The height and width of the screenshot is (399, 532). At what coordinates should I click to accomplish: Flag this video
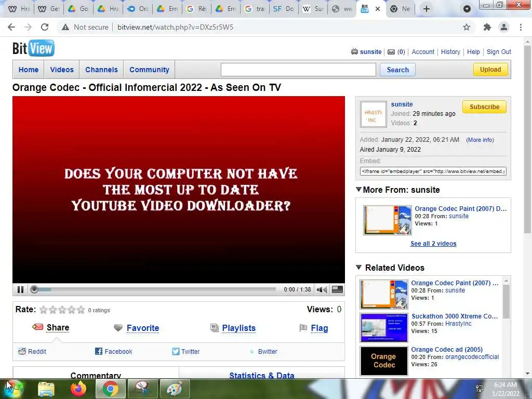(x=320, y=328)
